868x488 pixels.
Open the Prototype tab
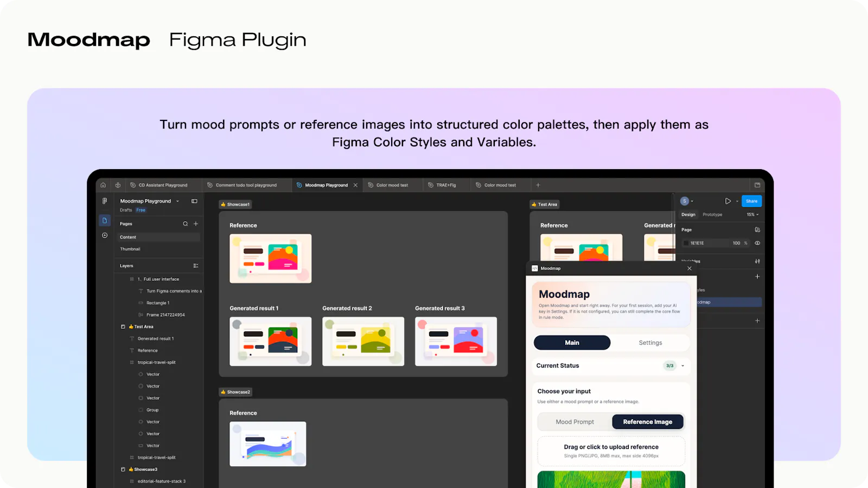[712, 215]
